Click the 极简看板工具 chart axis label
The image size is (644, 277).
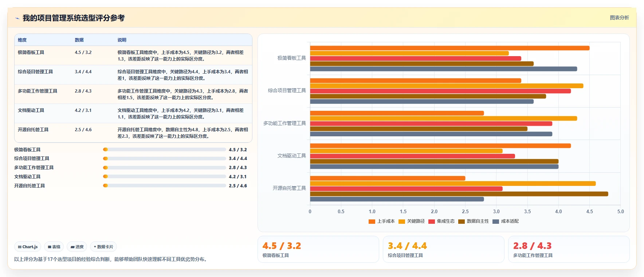pyautogui.click(x=292, y=58)
